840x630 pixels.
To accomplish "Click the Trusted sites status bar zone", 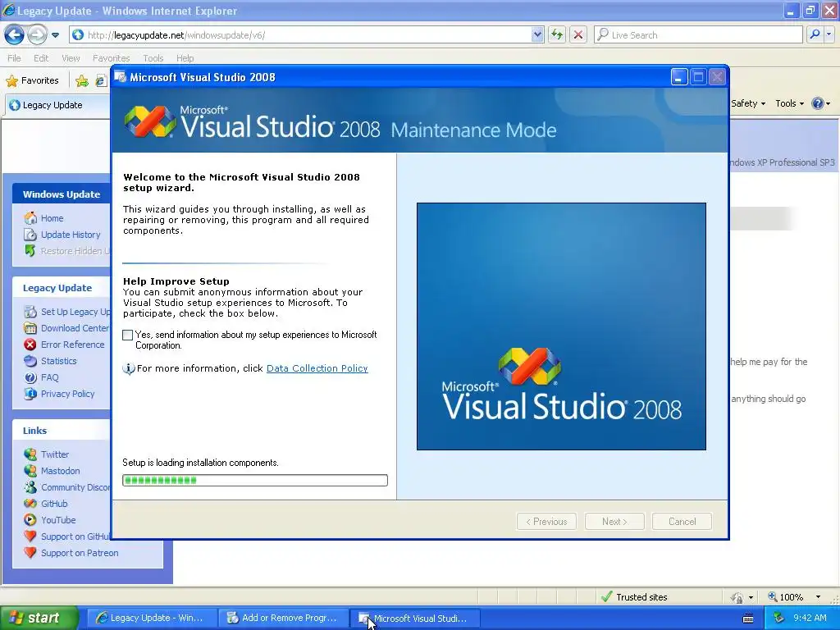I will click(x=634, y=597).
